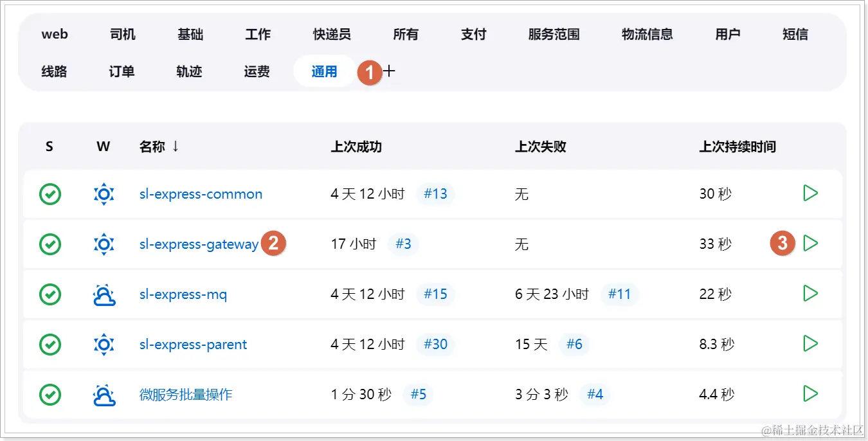The width and height of the screenshot is (868, 441).
Task: Open the sl-express-mq job link
Action: tap(183, 294)
